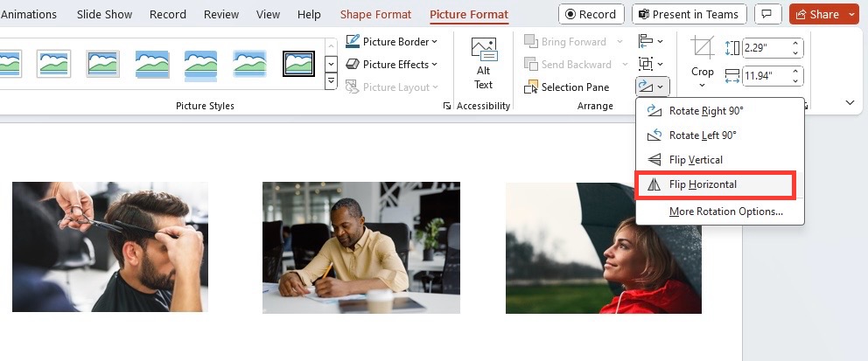868x361 pixels.
Task: Increase height with the up stepper arrow
Action: pos(796,43)
